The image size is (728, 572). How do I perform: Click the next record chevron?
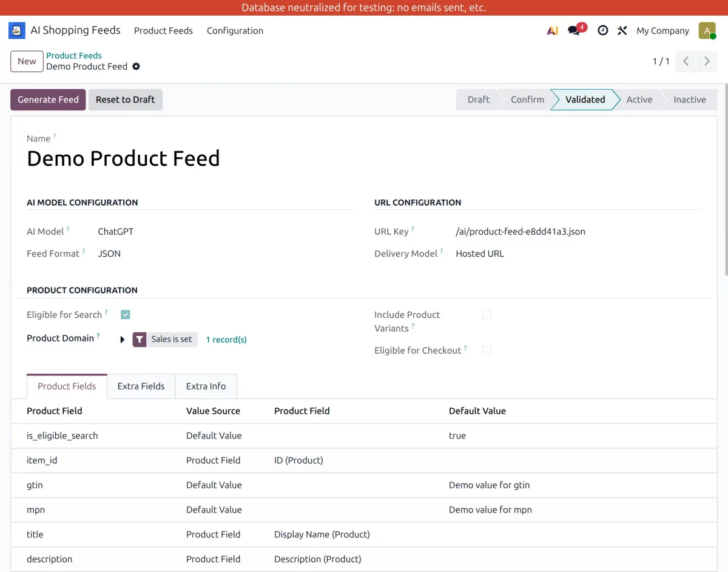(707, 61)
